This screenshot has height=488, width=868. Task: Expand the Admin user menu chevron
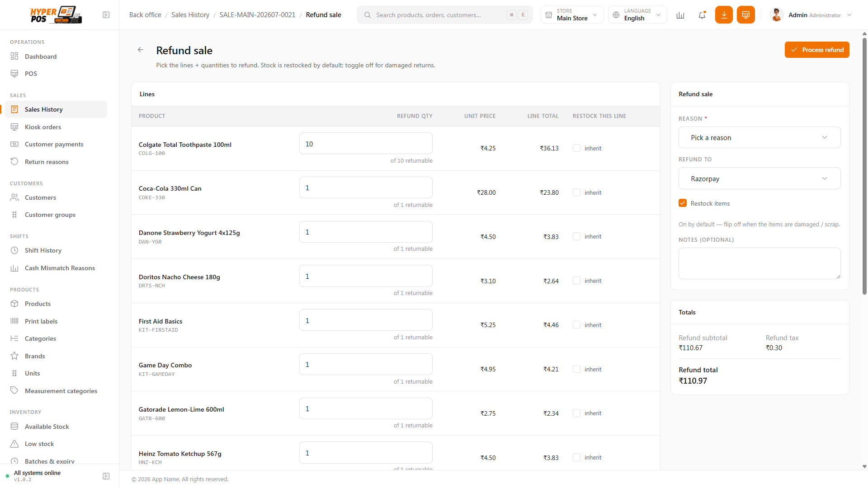pos(849,15)
